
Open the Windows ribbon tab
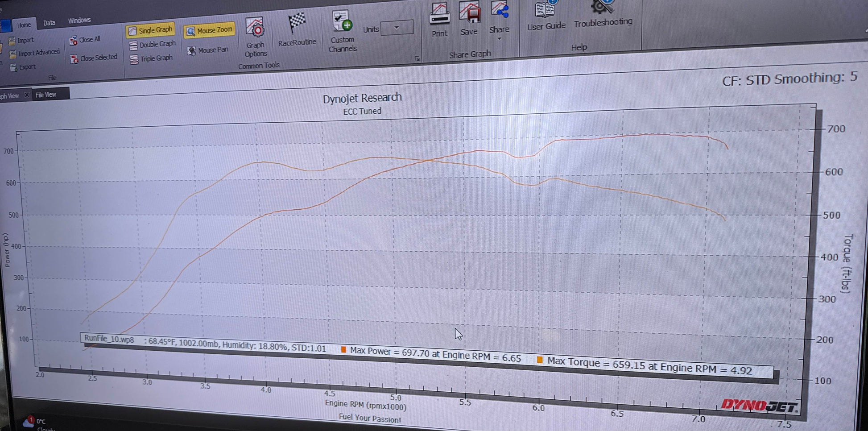[79, 21]
